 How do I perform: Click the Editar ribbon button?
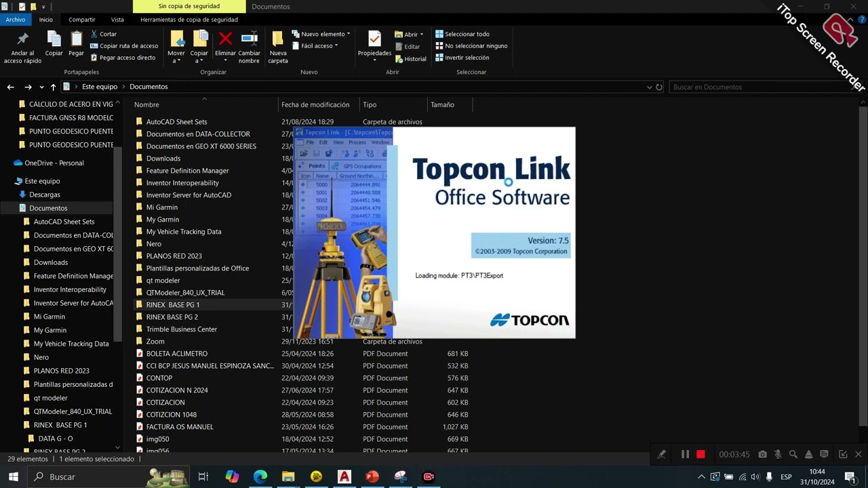click(407, 47)
